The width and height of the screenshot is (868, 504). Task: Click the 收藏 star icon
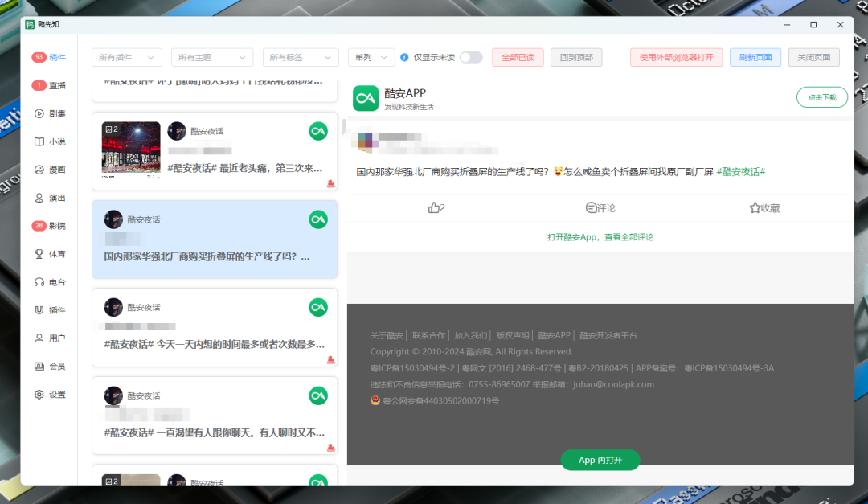[x=755, y=207]
